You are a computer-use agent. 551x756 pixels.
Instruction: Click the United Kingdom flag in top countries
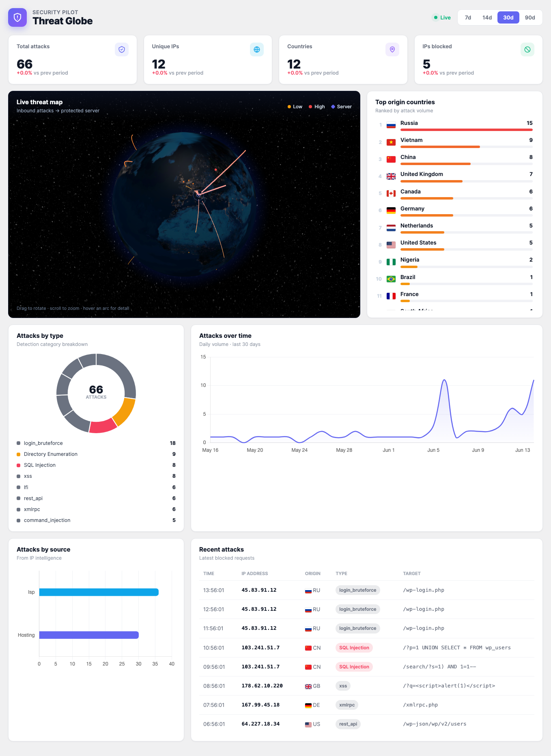coord(391,176)
